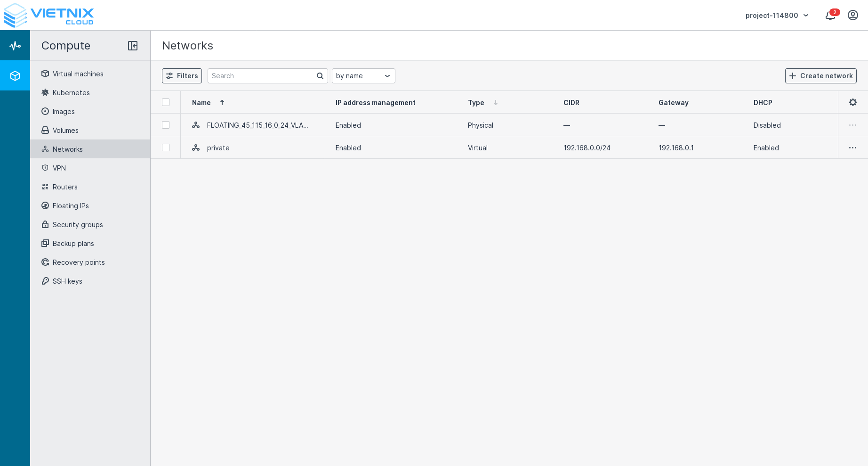Open actions menu for the private network
The image size is (868, 466).
tap(852, 147)
